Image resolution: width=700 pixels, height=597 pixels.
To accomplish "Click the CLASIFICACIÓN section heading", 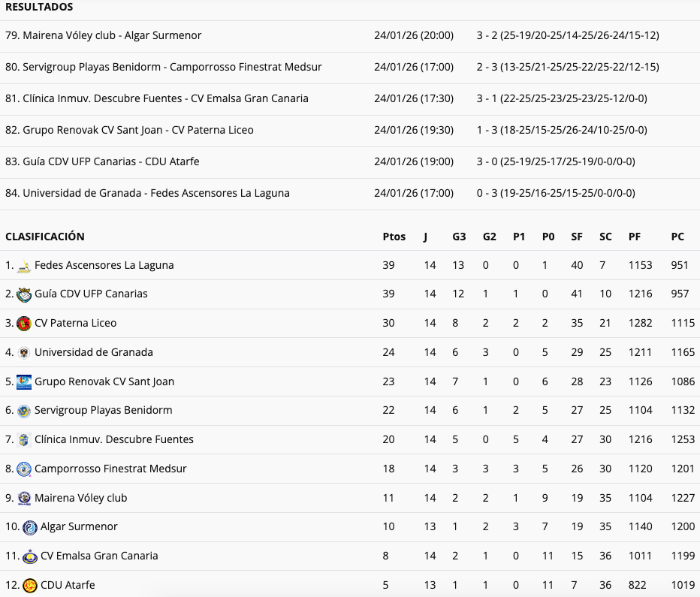I will (45, 237).
